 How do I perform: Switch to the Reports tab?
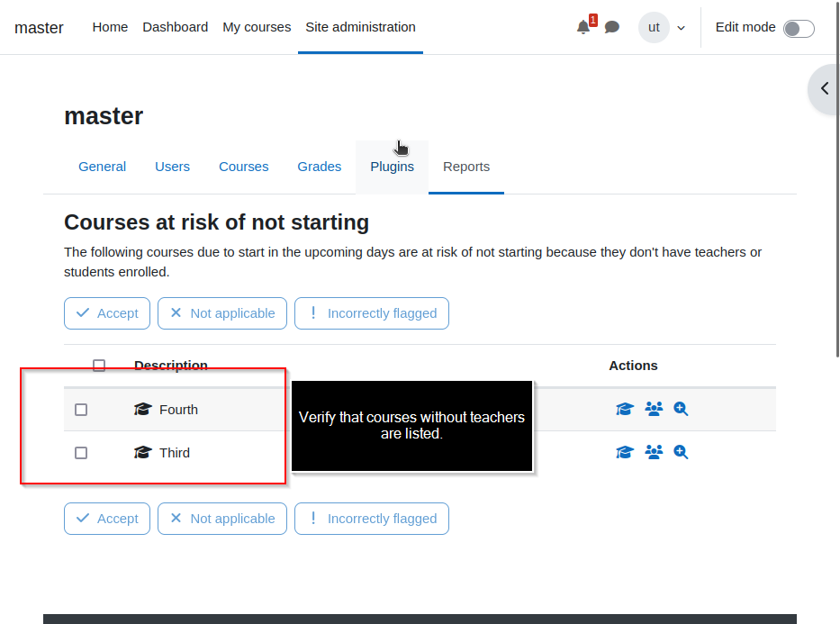(466, 167)
